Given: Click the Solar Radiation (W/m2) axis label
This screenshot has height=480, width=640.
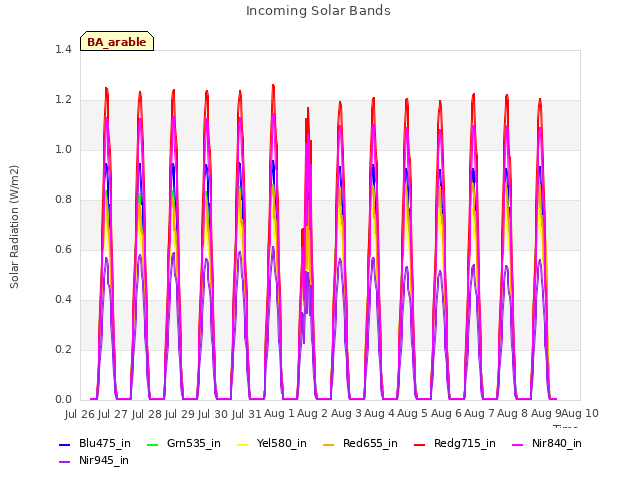Looking at the screenshot, I should pos(14,227).
